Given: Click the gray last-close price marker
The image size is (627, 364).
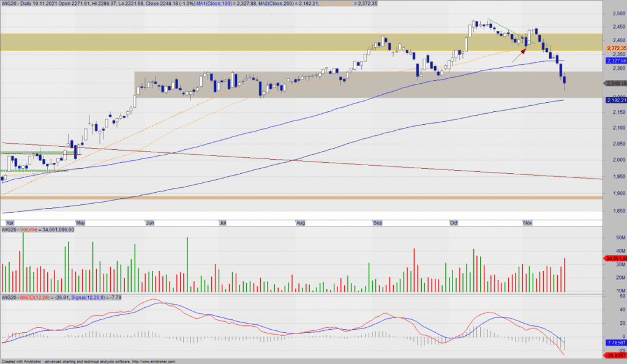Looking at the screenshot, I should coord(615,83).
